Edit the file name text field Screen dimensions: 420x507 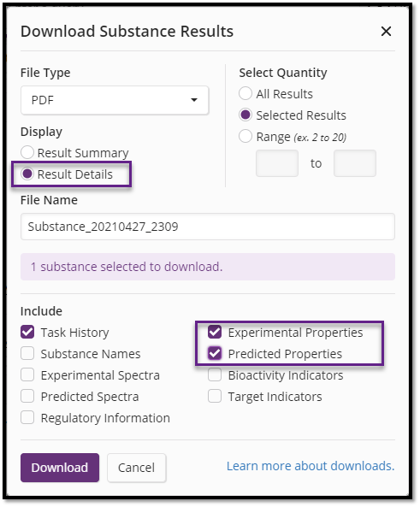click(x=208, y=227)
